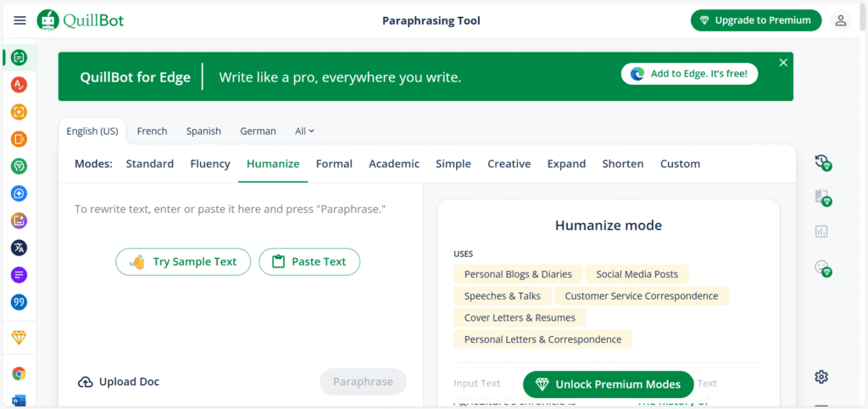Image resolution: width=868 pixels, height=409 pixels.
Task: Open the Translator sidebar icon
Action: 19,248
